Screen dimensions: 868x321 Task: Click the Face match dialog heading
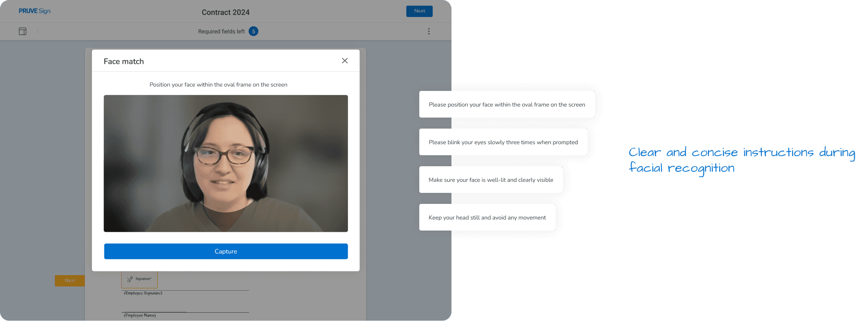click(x=124, y=62)
